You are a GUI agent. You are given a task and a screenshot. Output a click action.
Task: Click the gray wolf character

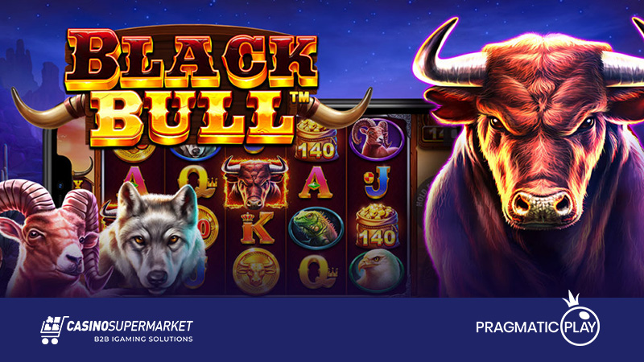tap(153, 238)
